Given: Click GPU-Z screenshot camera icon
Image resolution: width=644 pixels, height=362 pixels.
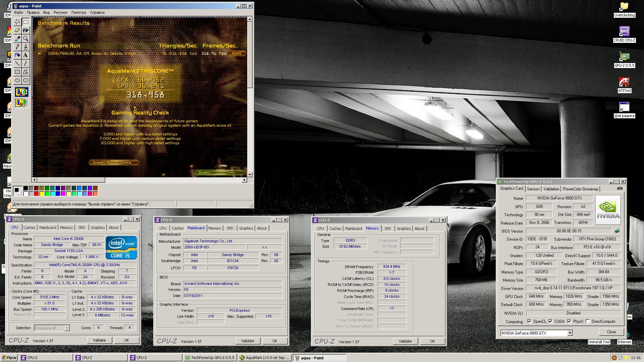Looking at the screenshot, I should [x=620, y=188].
